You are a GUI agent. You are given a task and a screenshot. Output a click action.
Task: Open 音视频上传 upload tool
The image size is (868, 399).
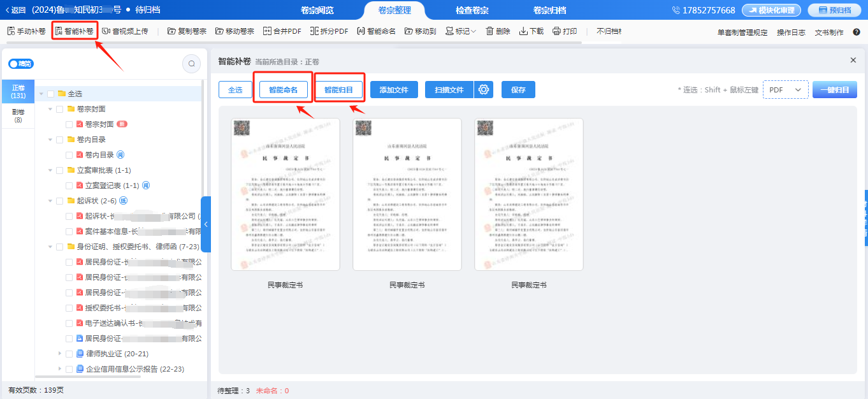click(x=106, y=31)
